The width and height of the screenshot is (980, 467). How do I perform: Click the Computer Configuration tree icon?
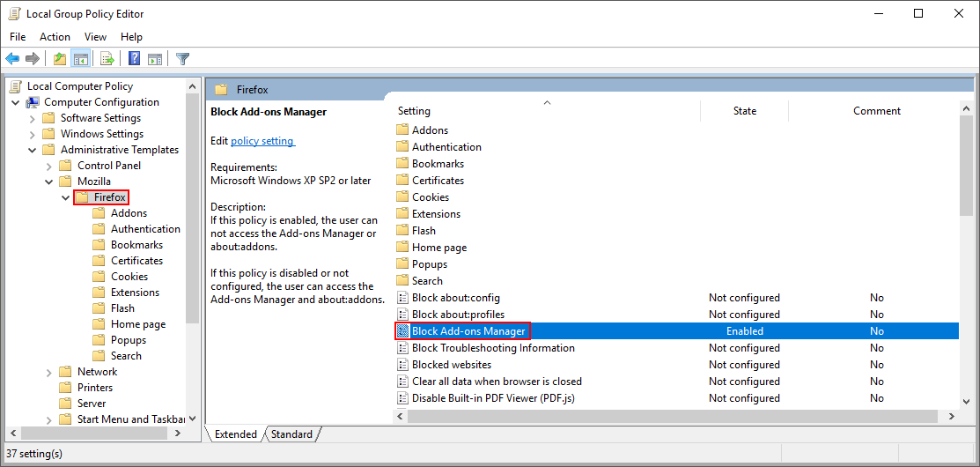point(33,102)
